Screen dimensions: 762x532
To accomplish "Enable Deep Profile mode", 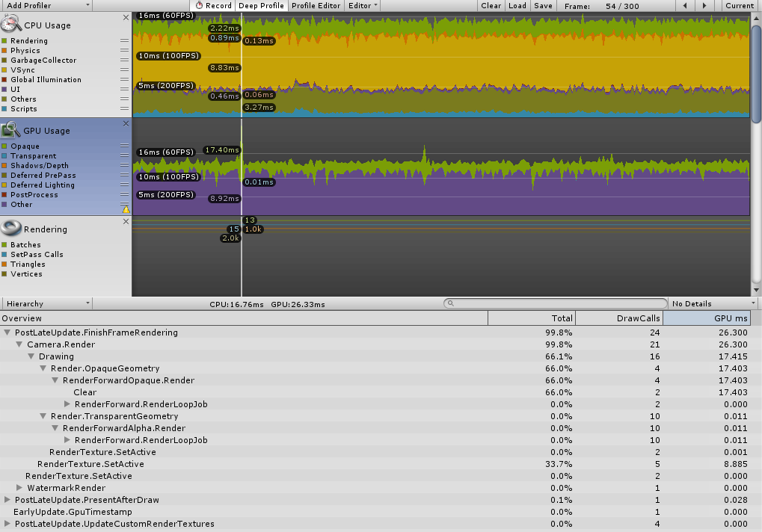I will [x=260, y=5].
